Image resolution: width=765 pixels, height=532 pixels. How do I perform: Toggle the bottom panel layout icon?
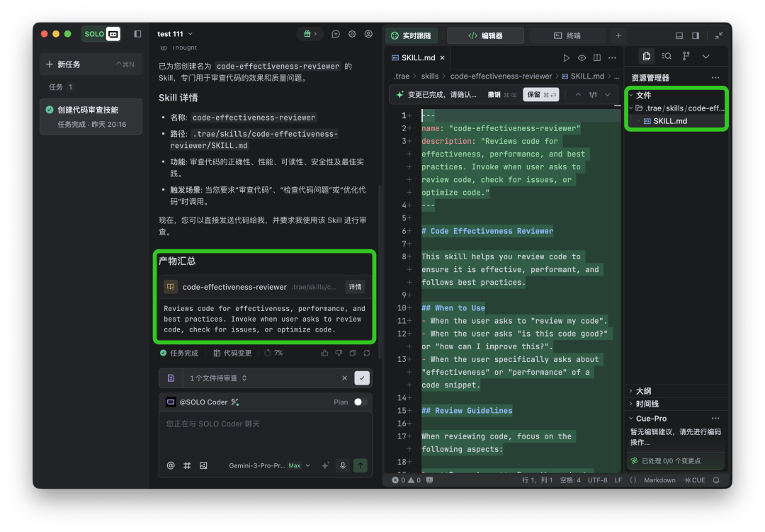(679, 35)
